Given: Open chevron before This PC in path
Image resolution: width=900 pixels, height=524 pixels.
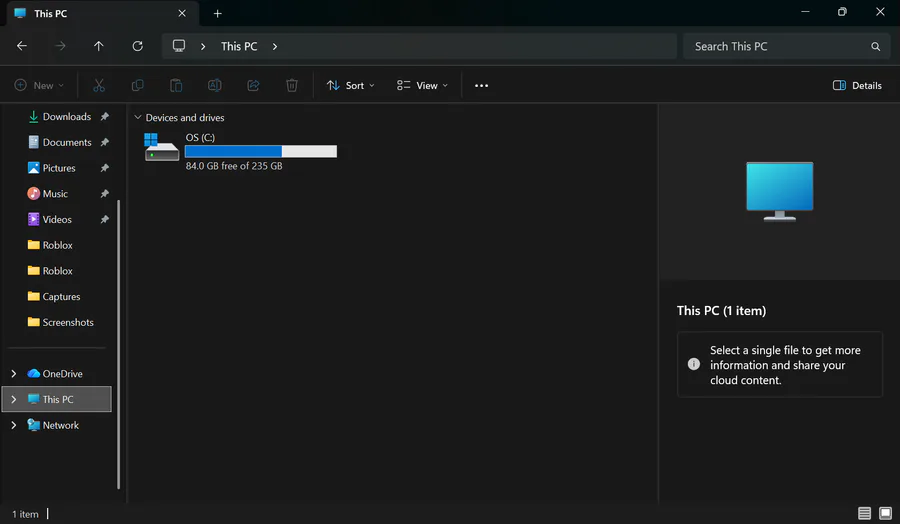Looking at the screenshot, I should point(203,46).
